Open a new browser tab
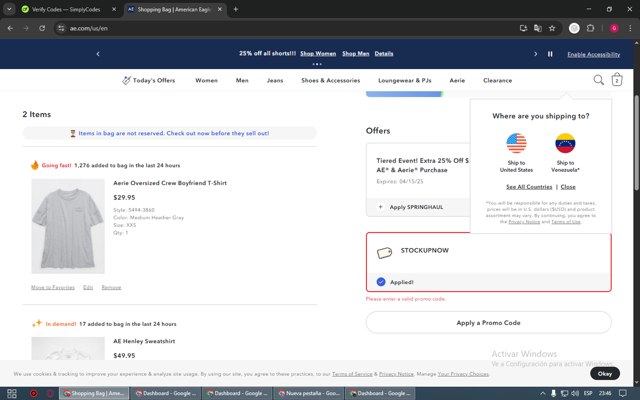Screen dimensions: 640x400 pos(236,9)
